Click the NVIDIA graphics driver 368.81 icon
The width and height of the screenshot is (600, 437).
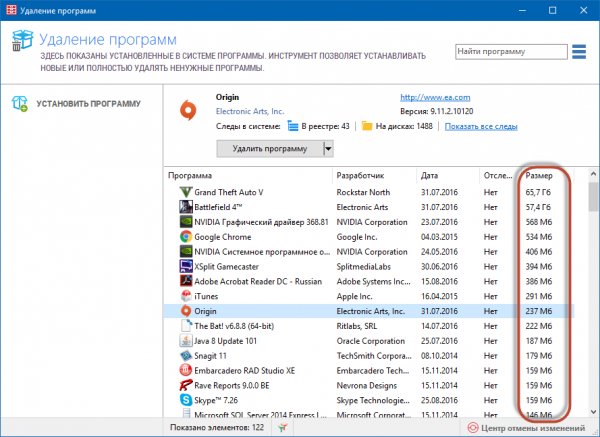186,222
